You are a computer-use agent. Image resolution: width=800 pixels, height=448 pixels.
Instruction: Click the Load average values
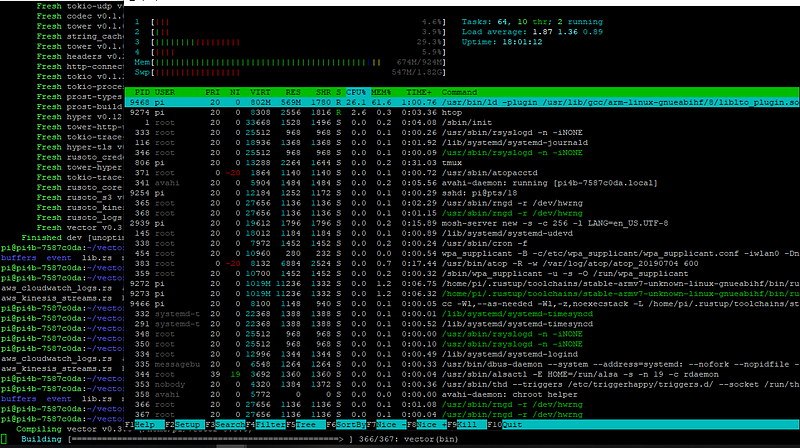(567, 32)
